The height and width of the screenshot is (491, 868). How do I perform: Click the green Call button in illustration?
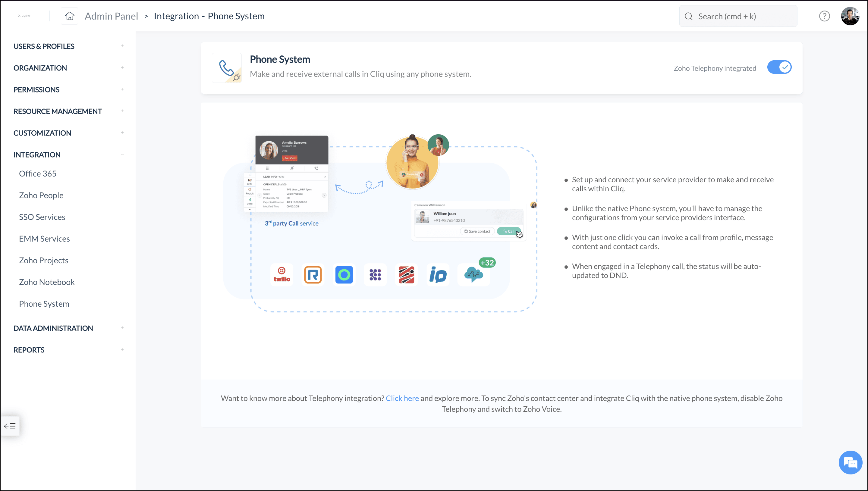click(509, 231)
